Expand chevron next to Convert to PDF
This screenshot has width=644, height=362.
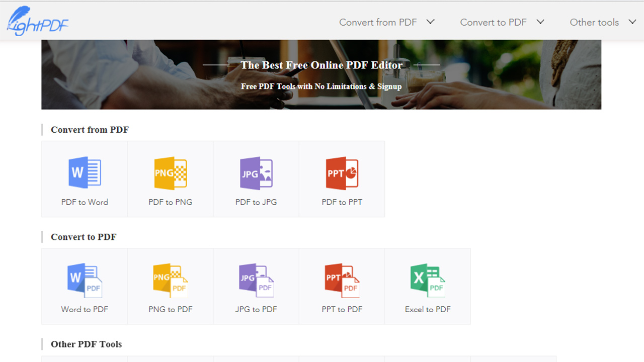click(x=540, y=22)
